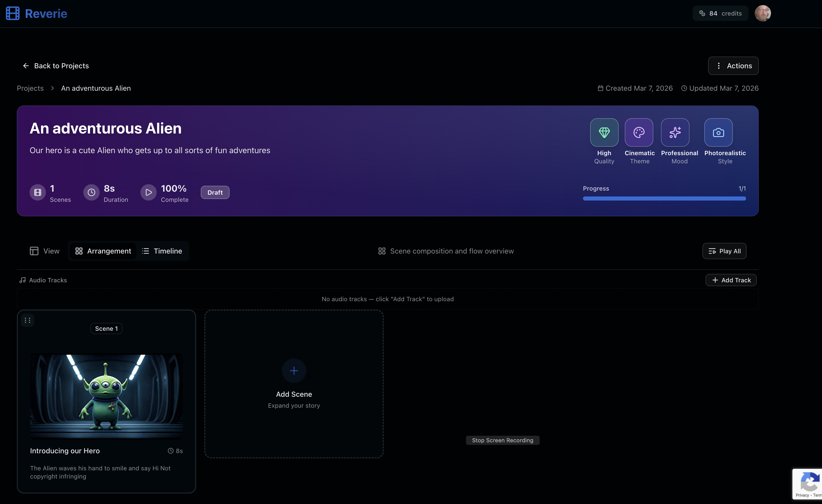This screenshot has width=822, height=504.
Task: Click the reCAPTCHA badge
Action: click(x=807, y=484)
